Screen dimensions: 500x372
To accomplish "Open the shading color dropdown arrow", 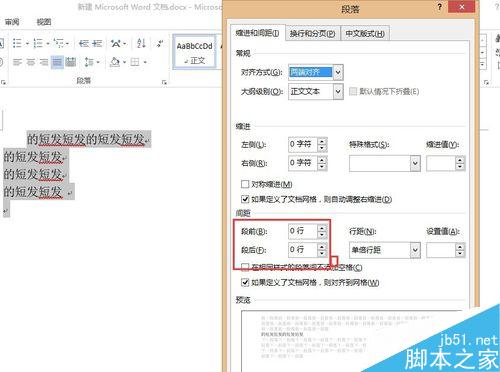I will point(124,62).
